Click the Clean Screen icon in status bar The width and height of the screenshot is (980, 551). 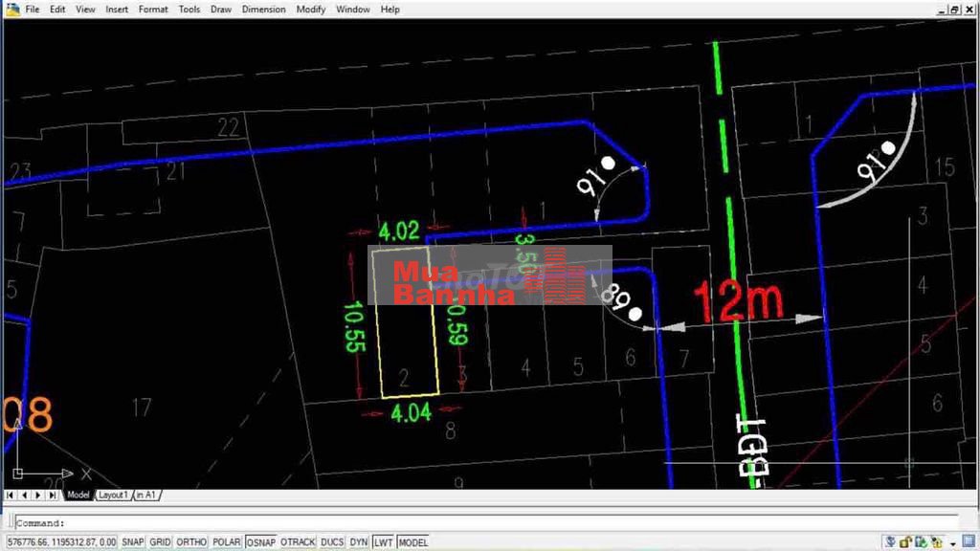click(x=969, y=542)
